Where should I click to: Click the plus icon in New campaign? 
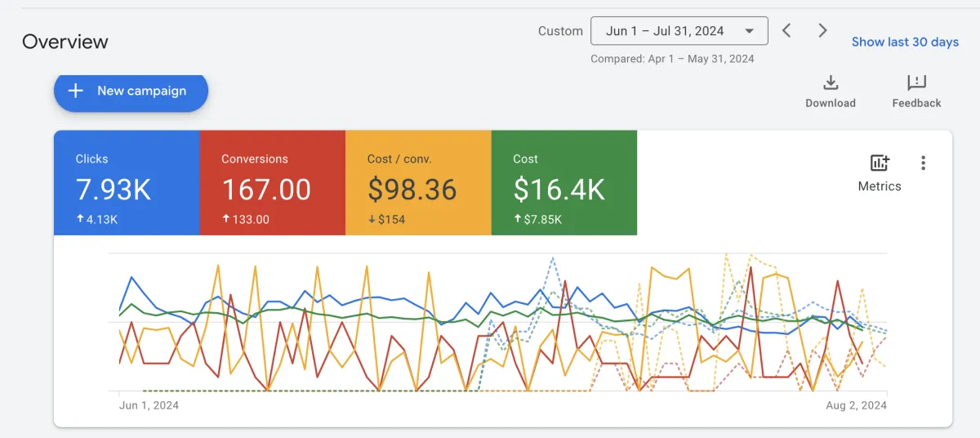76,91
